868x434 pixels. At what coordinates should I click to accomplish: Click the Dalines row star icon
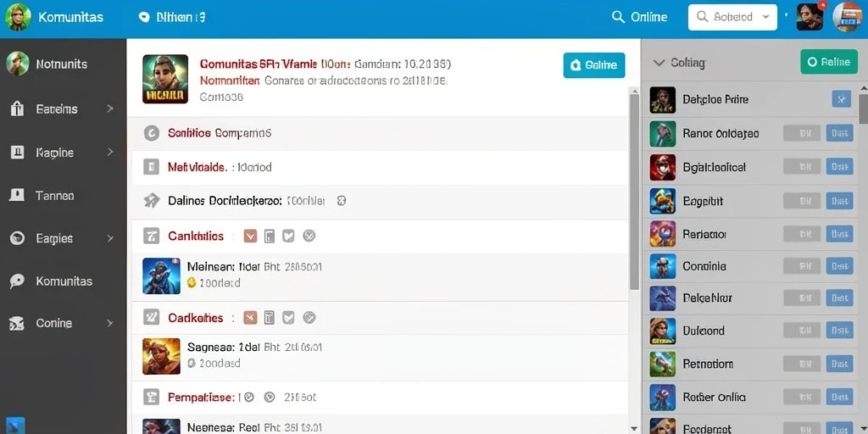click(151, 200)
